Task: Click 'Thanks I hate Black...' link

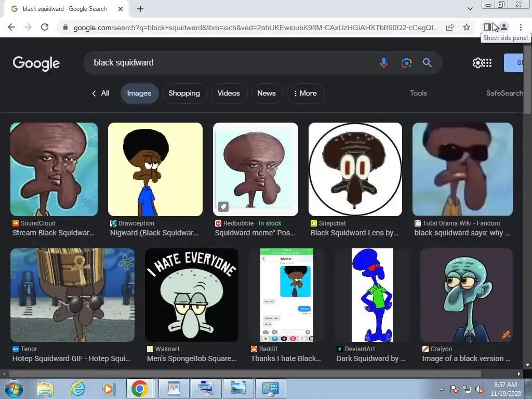Action: click(x=286, y=358)
